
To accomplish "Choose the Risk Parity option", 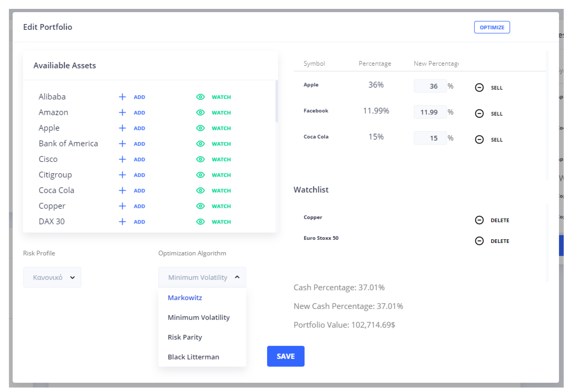I will (x=185, y=337).
